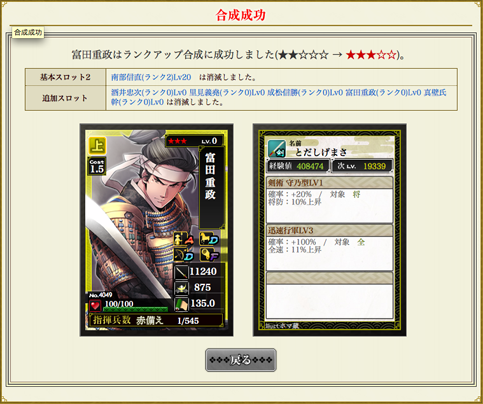
Task: Select the 剣術 守乃型LV1 skill header
Action: (330, 183)
